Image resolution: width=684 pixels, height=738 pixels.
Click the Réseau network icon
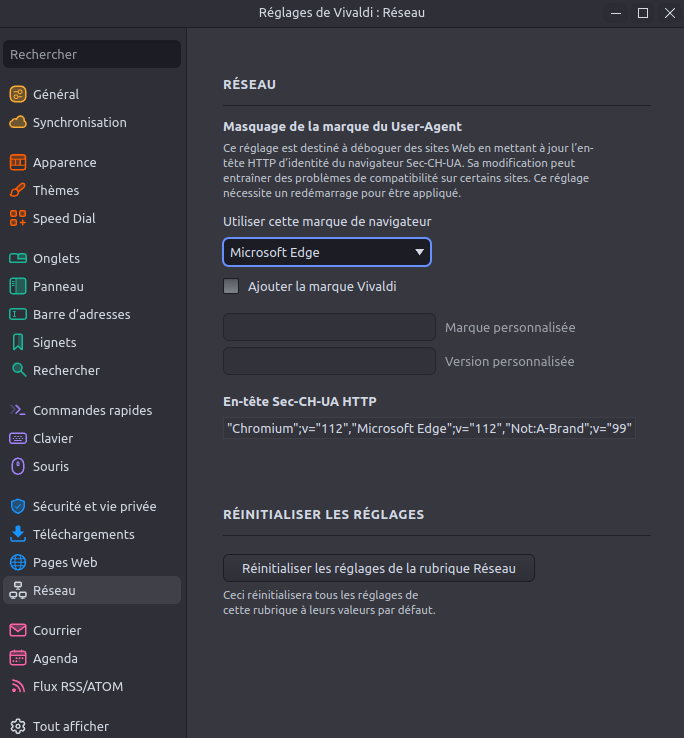point(18,590)
